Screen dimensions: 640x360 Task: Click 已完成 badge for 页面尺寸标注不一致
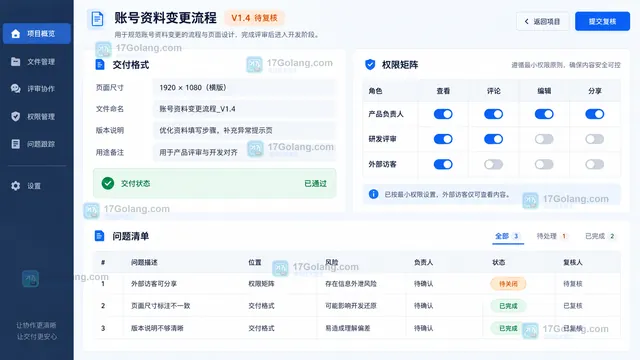[508, 306]
